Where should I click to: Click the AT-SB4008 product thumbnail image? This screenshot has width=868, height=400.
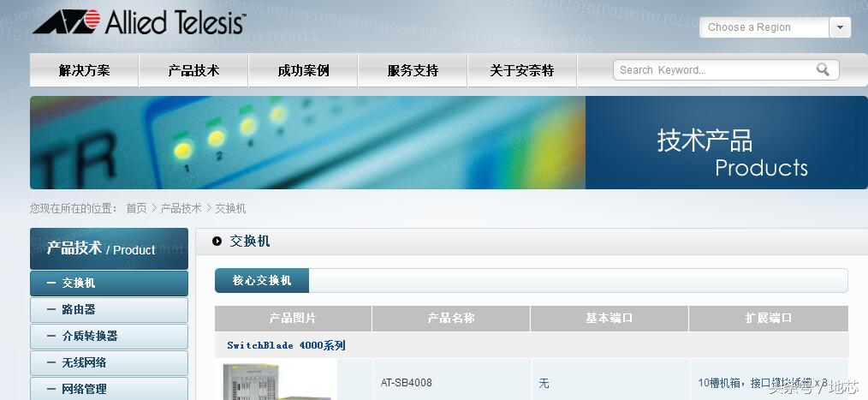pyautogui.click(x=276, y=382)
